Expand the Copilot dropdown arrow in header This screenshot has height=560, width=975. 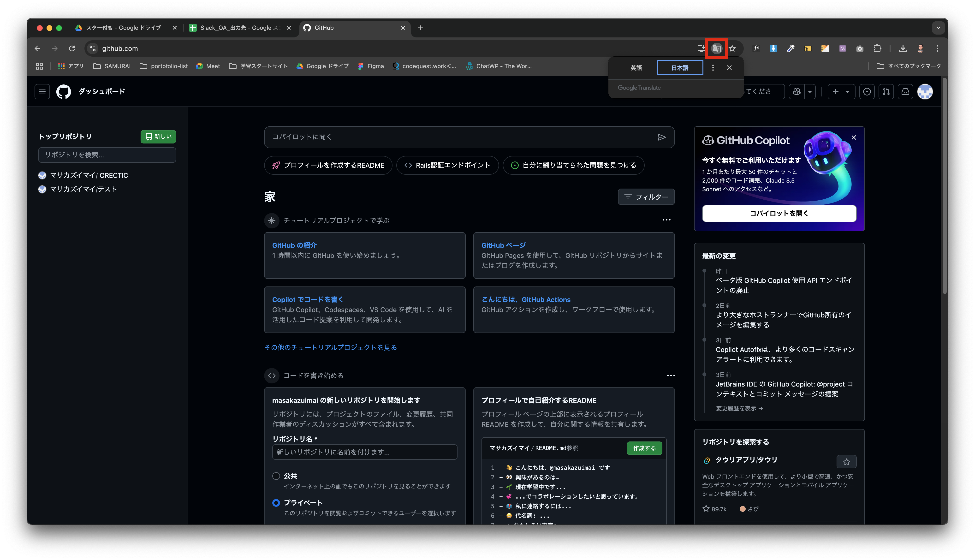[x=810, y=92]
